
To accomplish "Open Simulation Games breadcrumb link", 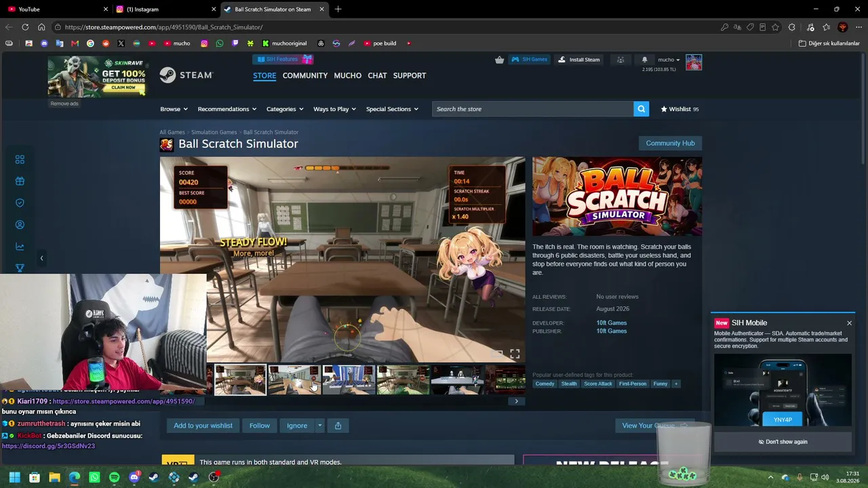I will [214, 132].
